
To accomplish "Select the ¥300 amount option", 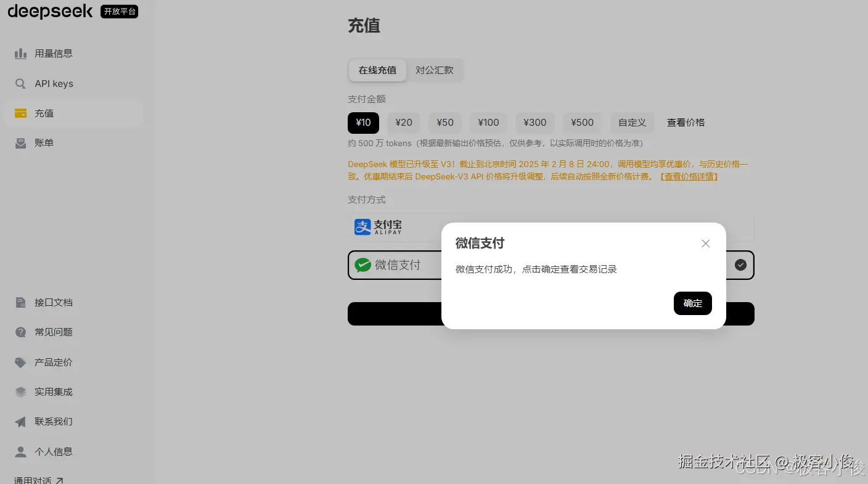I will coord(535,123).
